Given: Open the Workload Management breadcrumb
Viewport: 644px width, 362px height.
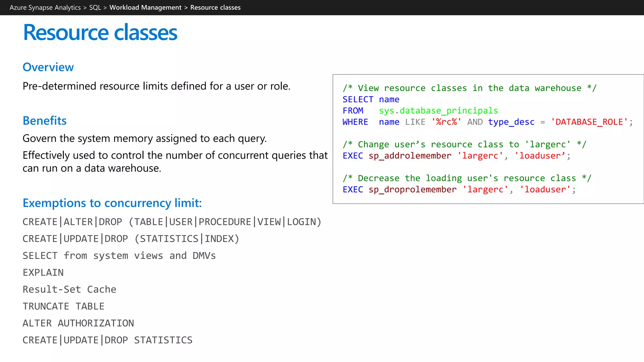Looking at the screenshot, I should 145,8.
